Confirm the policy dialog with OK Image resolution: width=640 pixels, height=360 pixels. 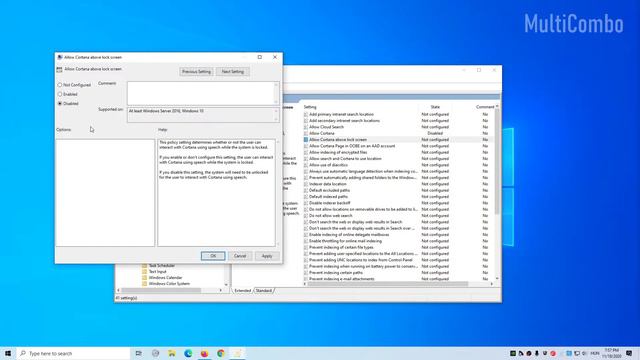[213, 256]
